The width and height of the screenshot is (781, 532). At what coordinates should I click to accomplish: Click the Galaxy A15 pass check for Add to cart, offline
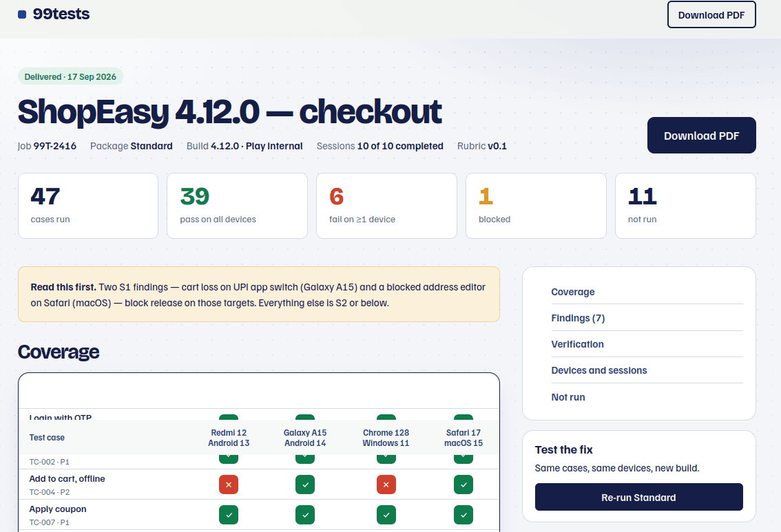pos(305,485)
